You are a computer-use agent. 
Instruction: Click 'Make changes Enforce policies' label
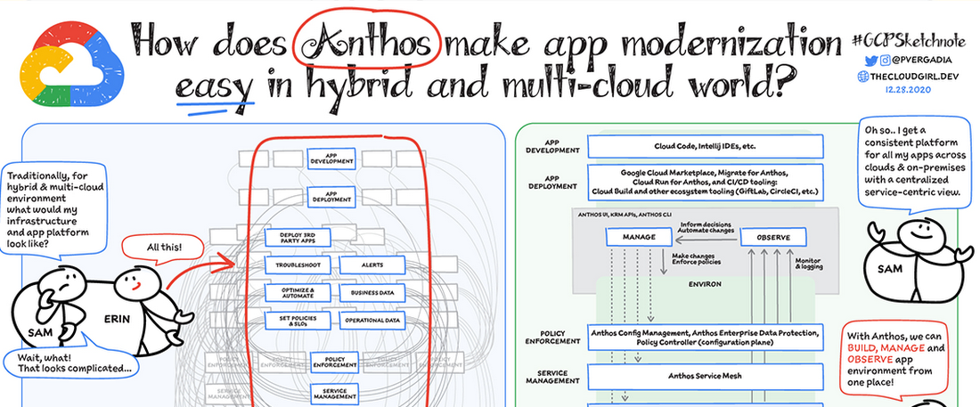tap(695, 261)
